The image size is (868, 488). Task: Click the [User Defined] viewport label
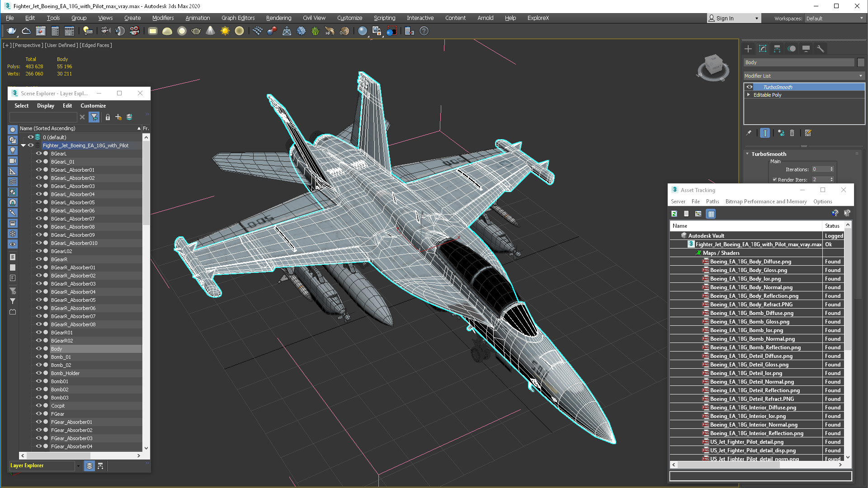61,45
